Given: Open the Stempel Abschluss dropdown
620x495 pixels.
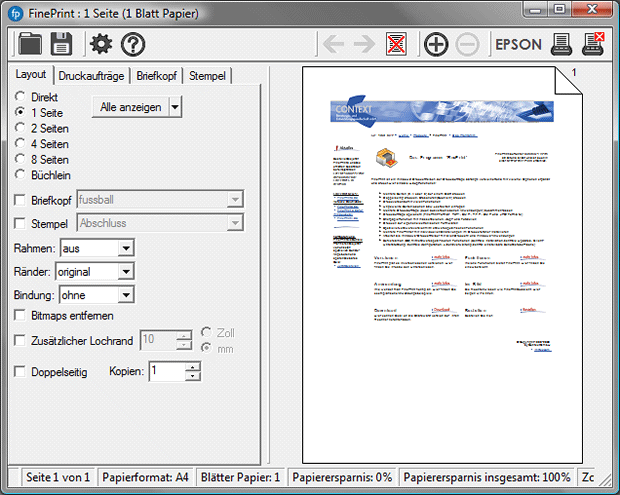Looking at the screenshot, I should pos(235,223).
